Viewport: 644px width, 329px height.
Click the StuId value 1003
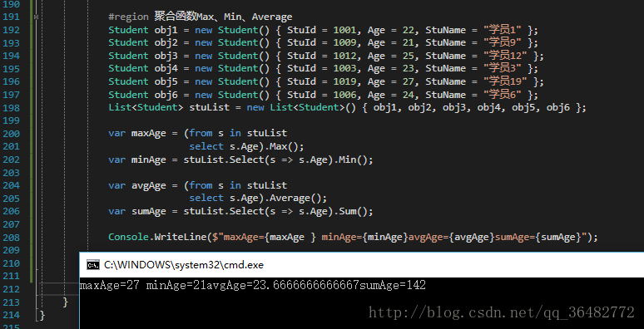344,68
